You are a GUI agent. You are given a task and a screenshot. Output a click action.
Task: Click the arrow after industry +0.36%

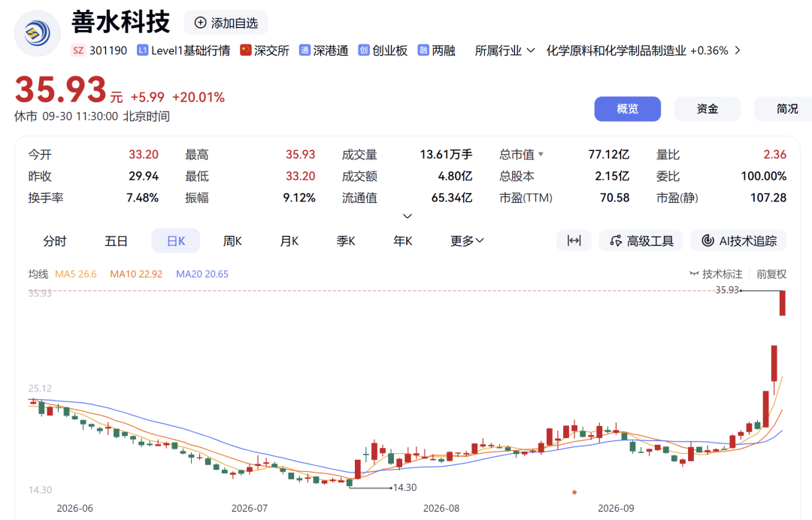(738, 50)
